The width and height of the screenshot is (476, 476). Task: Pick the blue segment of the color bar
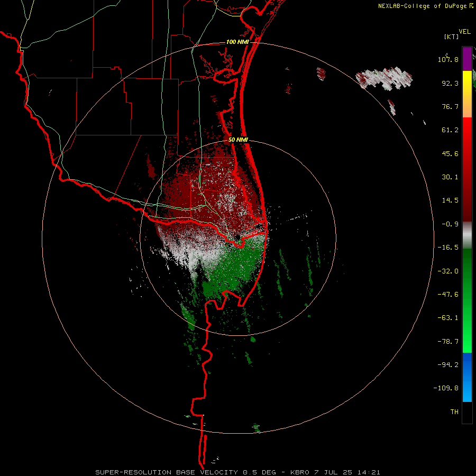coord(467,377)
